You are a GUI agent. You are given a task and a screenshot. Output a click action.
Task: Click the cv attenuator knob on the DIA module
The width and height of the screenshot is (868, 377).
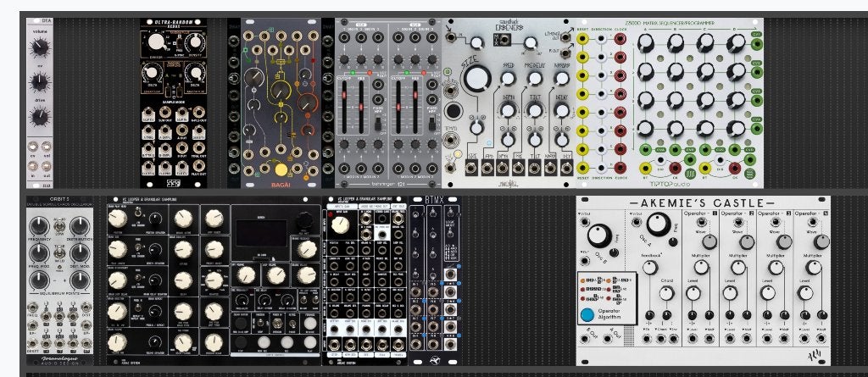39,82
